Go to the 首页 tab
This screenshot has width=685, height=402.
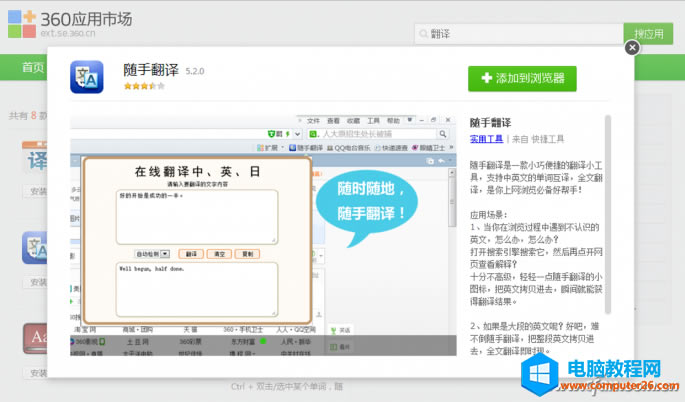(33, 68)
